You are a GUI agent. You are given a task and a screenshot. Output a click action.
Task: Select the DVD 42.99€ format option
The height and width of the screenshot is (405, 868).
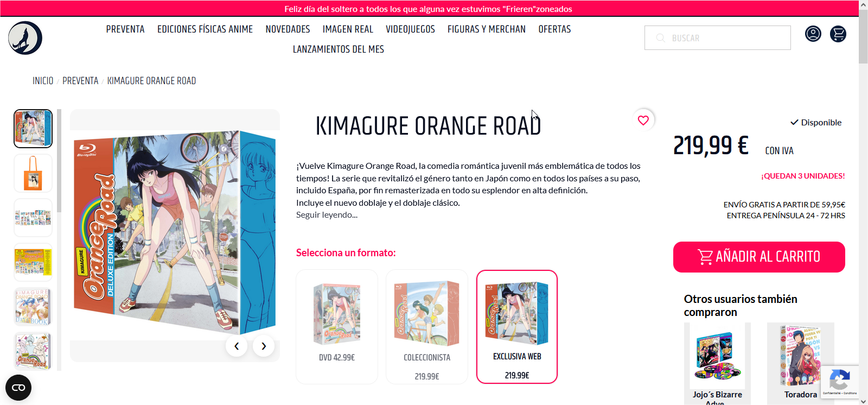pyautogui.click(x=337, y=327)
